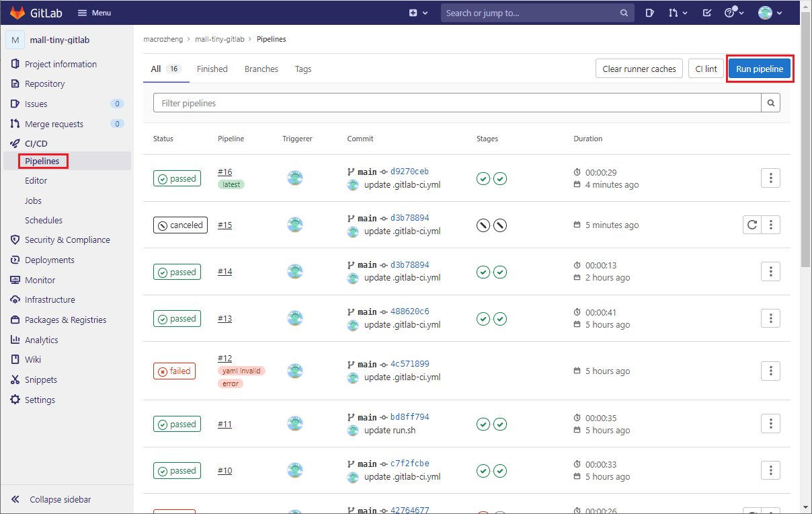Click second canceled stage icon of pipeline #15
The image size is (812, 514).
click(x=500, y=225)
